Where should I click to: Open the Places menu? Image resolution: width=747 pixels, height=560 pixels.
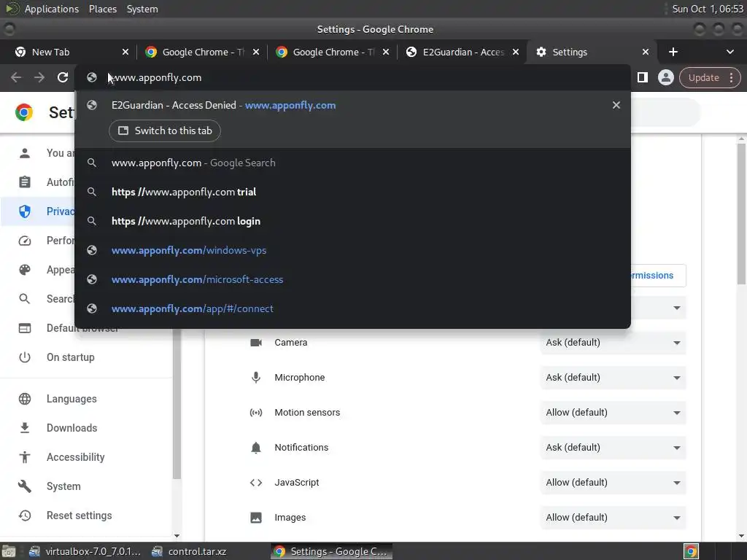(102, 9)
